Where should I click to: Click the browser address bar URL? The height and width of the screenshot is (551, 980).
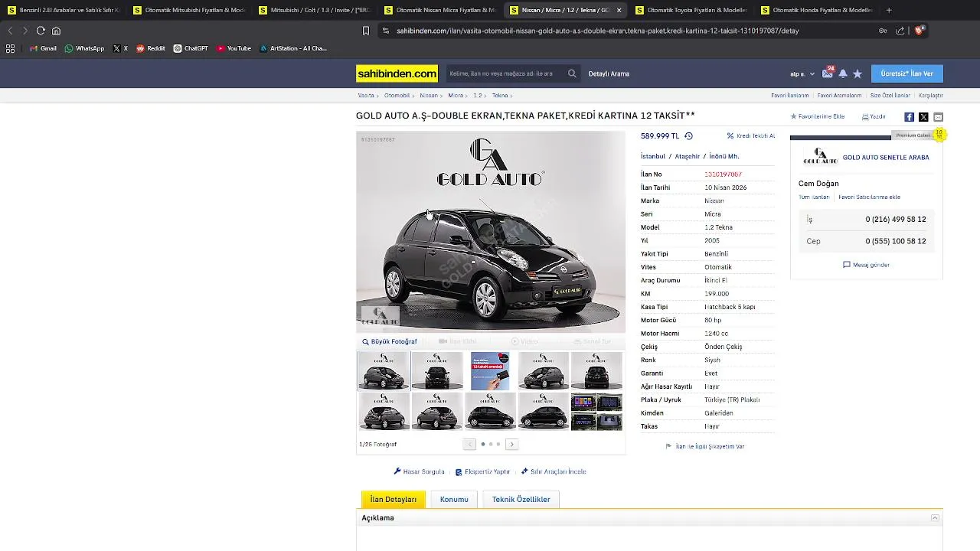(x=597, y=31)
